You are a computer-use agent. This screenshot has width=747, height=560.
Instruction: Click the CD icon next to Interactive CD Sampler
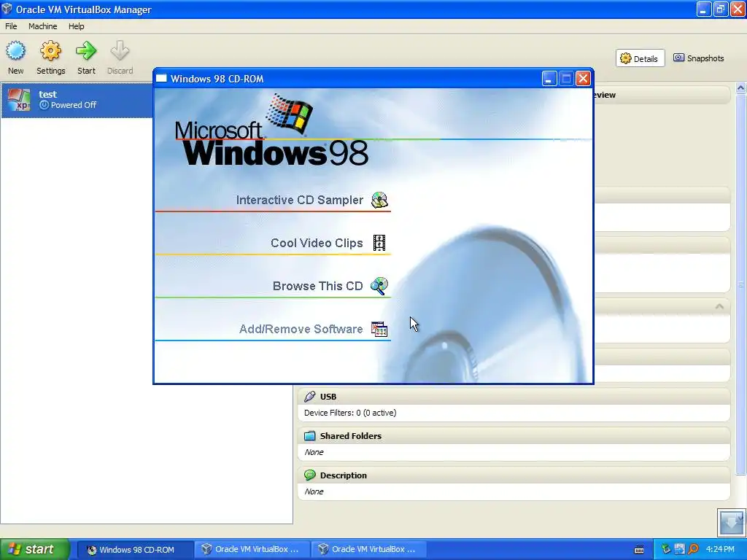click(379, 200)
